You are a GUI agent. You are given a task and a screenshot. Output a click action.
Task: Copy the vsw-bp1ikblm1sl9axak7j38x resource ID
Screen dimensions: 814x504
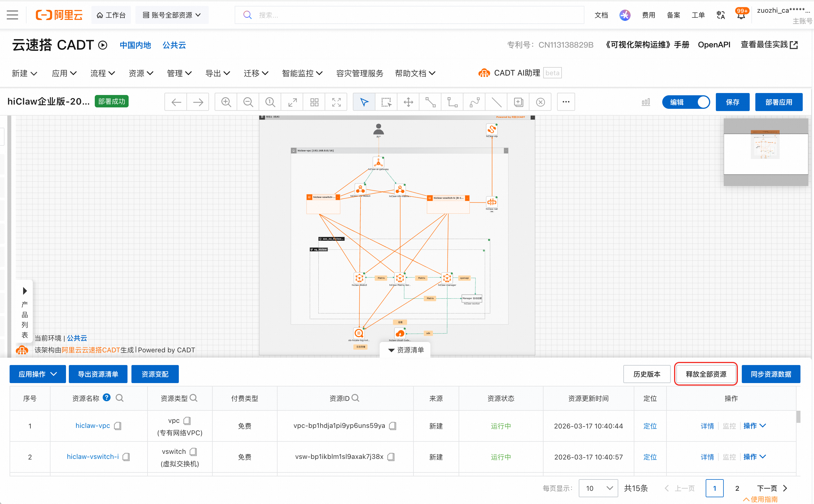click(x=391, y=457)
